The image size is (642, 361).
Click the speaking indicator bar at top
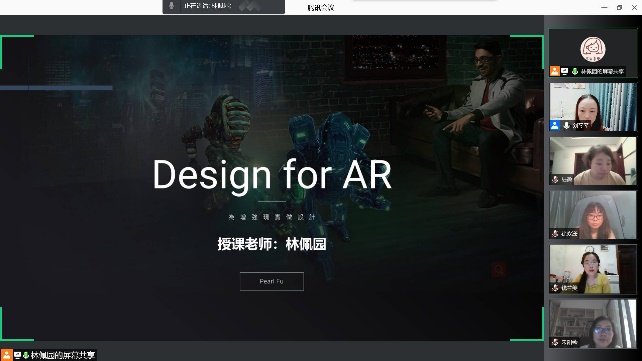click(224, 6)
